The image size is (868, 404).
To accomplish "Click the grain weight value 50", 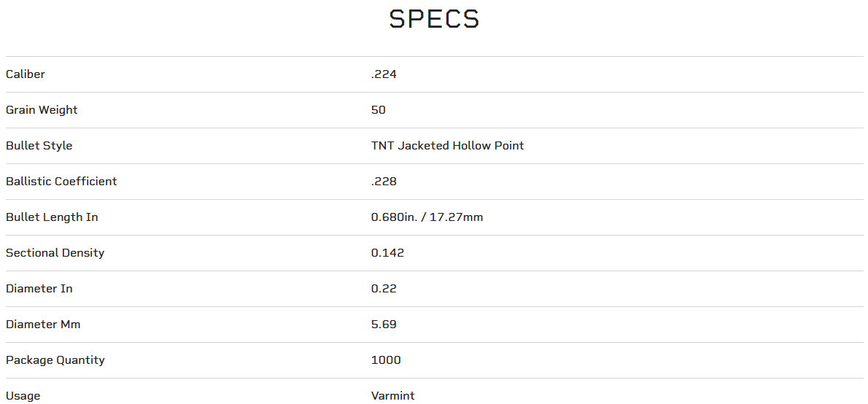I will pyautogui.click(x=378, y=110).
